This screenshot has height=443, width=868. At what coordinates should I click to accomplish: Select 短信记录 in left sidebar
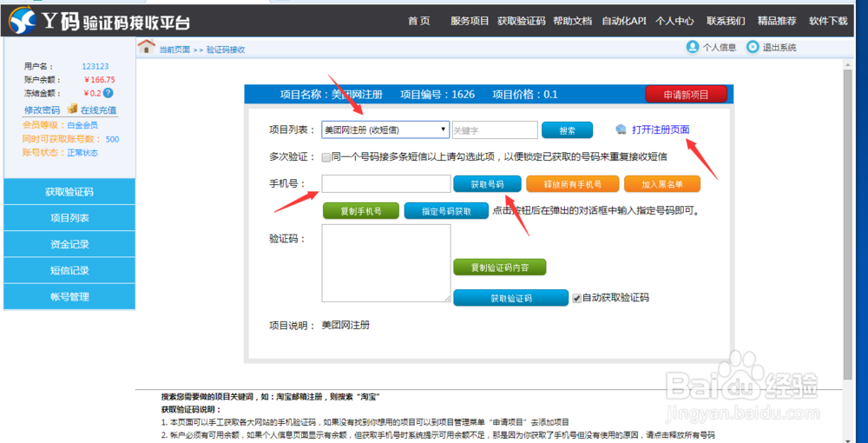tap(69, 270)
